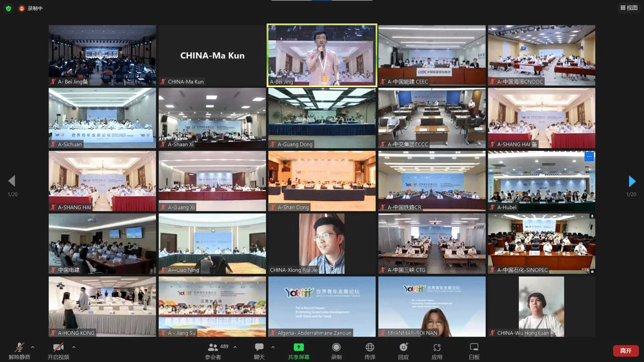Click the record icon in toolbar
The width and height of the screenshot is (644, 362).
[336, 347]
